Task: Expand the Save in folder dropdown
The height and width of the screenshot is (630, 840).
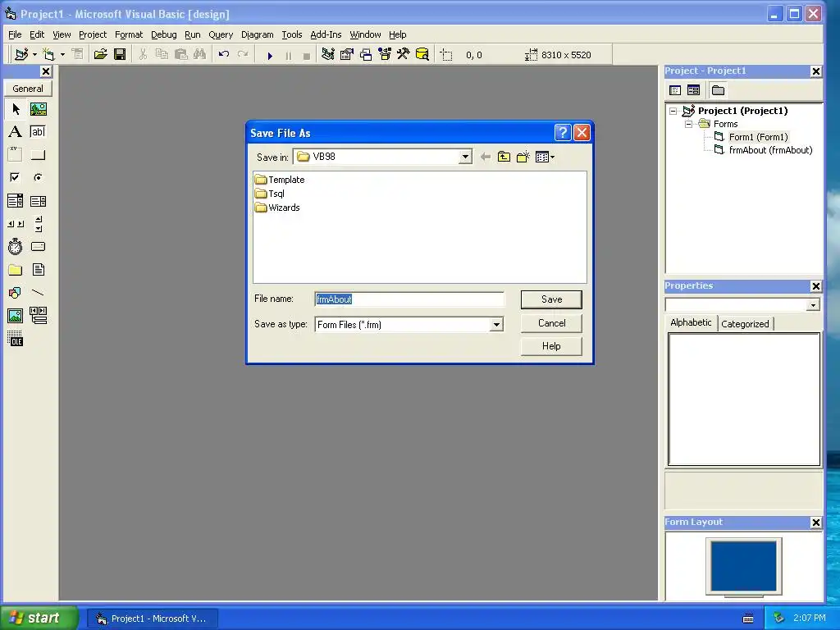Action: [465, 157]
